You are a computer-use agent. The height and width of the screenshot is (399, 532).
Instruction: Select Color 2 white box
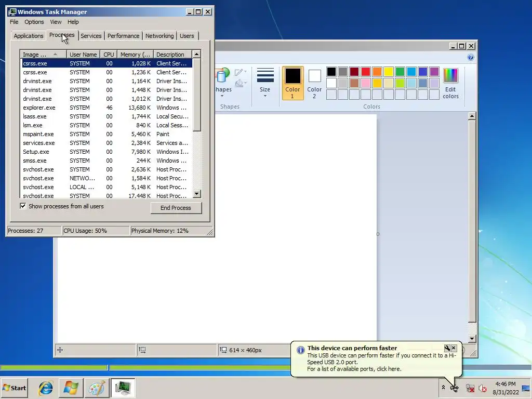[314, 83]
